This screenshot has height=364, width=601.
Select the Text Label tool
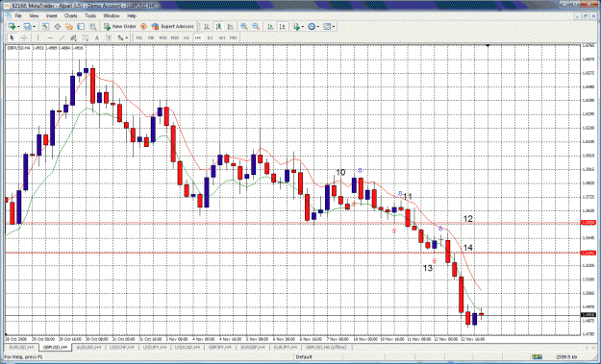[x=109, y=37]
